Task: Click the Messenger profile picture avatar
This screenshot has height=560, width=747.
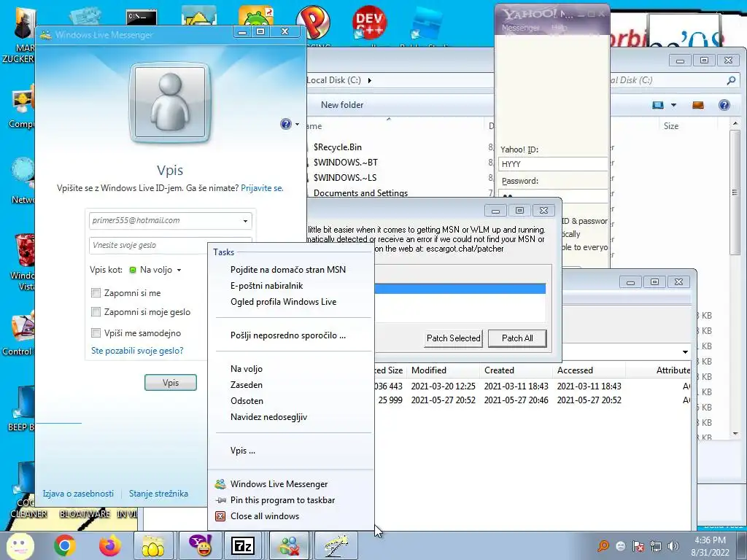Action: click(x=170, y=103)
